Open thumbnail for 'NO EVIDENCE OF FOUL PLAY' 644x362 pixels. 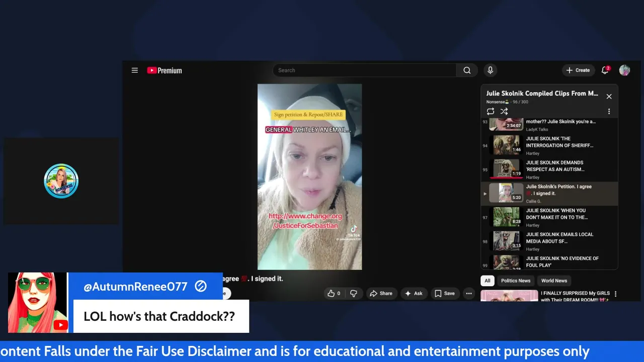point(506,263)
